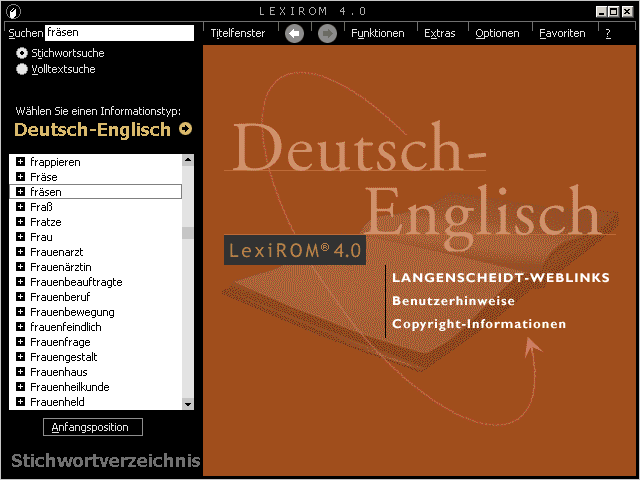Select the word 'Fraß' in the list
This screenshot has height=480, width=640.
pyautogui.click(x=41, y=207)
